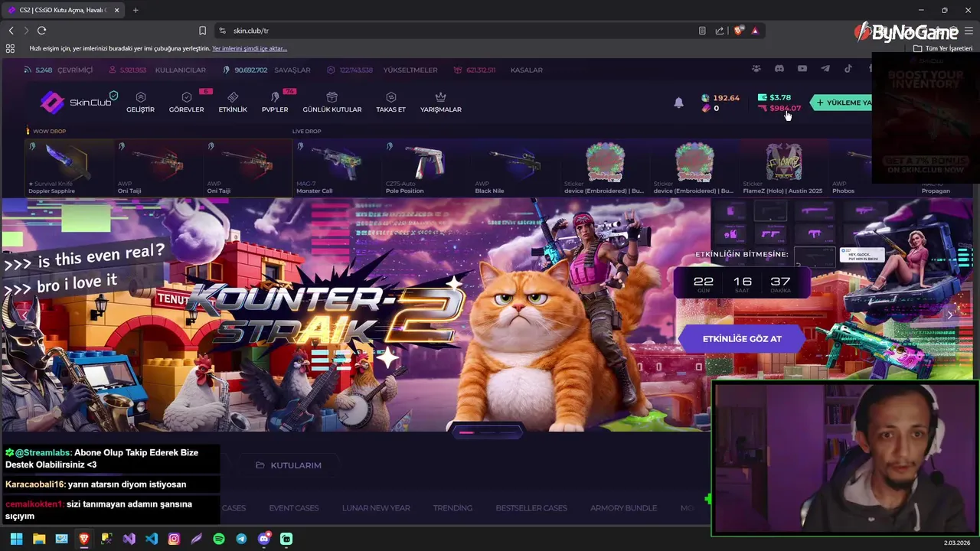Open Telegram from the taskbar
The height and width of the screenshot is (551, 980).
click(241, 539)
